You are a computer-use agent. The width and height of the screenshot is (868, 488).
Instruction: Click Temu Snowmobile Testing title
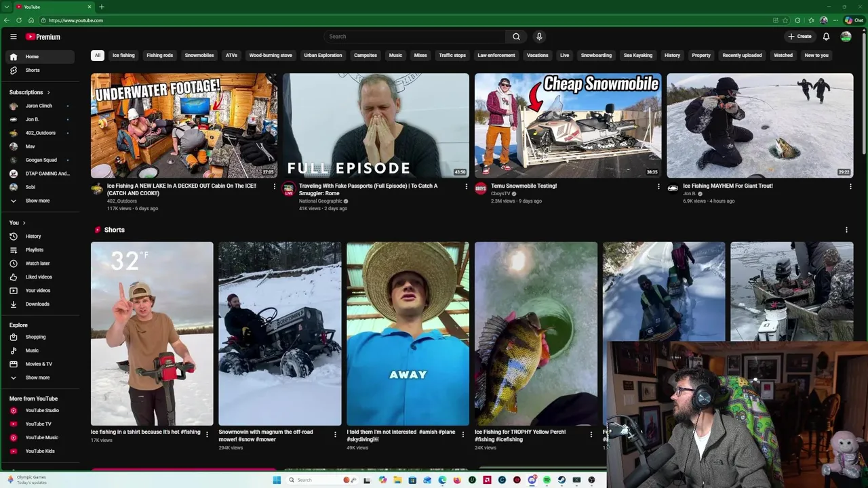coord(524,186)
